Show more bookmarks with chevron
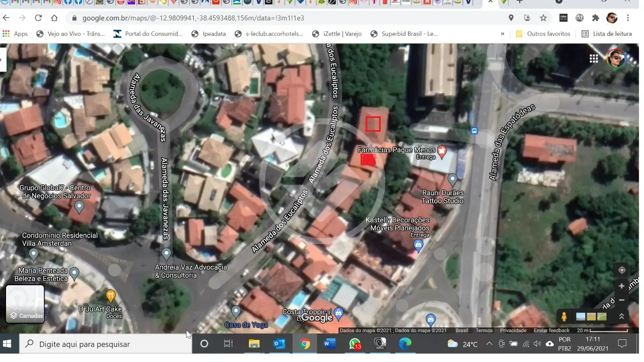Viewport: 644px width, 362px height. (502, 34)
